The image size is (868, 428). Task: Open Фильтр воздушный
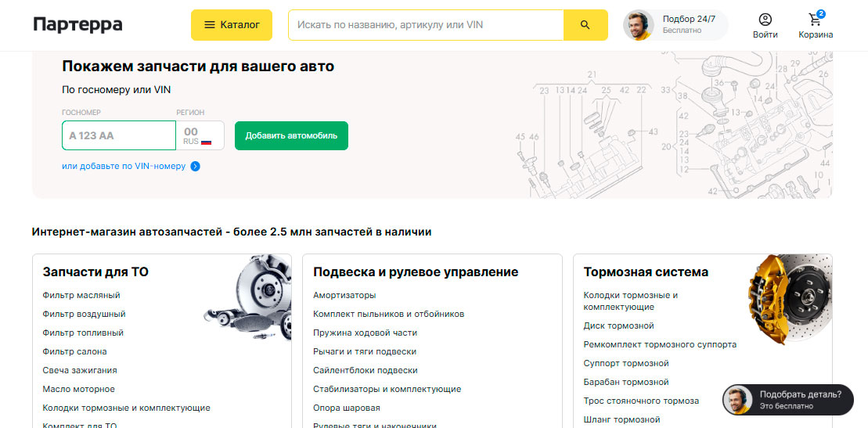(85, 314)
